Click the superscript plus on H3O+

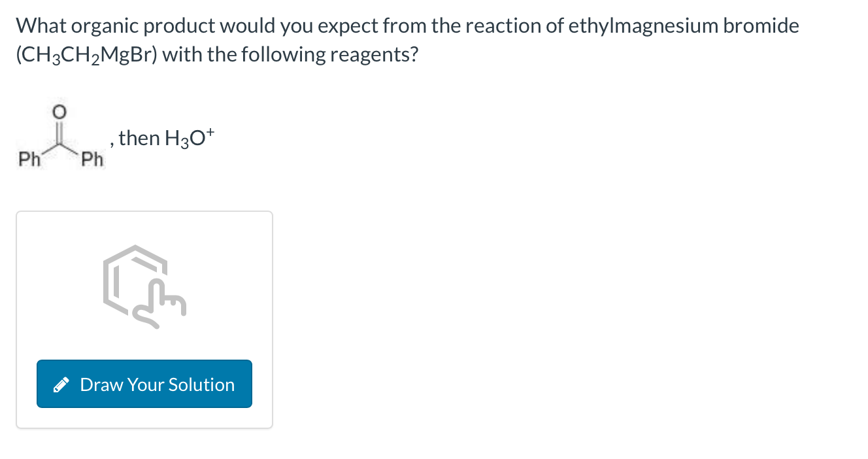pyautogui.click(x=210, y=131)
